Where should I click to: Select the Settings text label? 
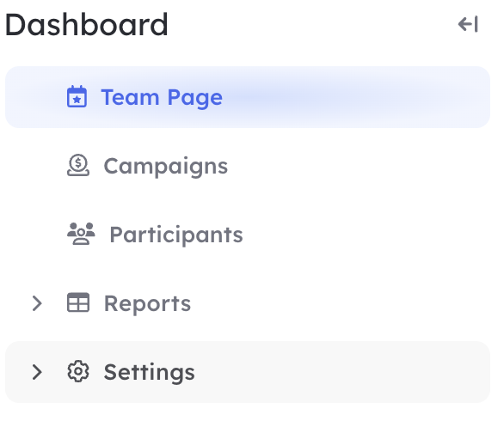coord(149,372)
